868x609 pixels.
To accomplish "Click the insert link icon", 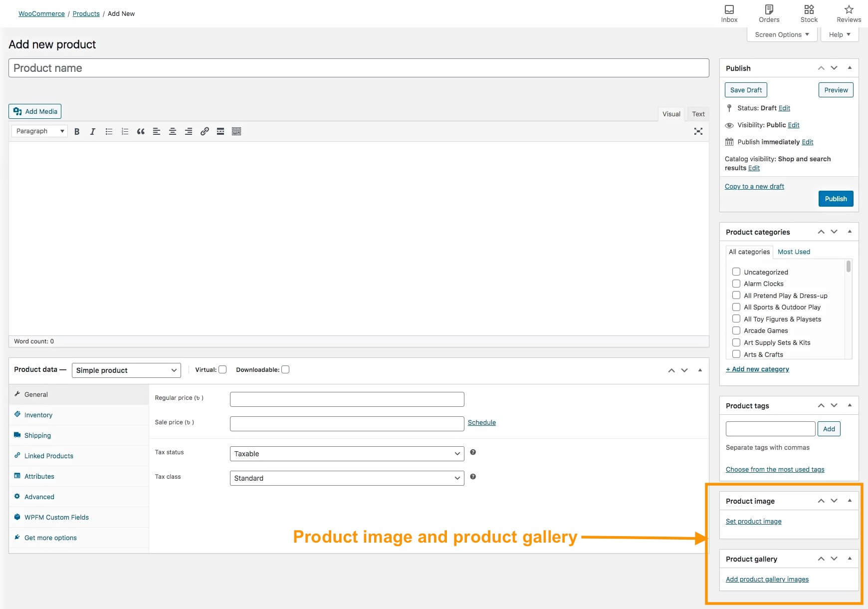I will coord(205,131).
